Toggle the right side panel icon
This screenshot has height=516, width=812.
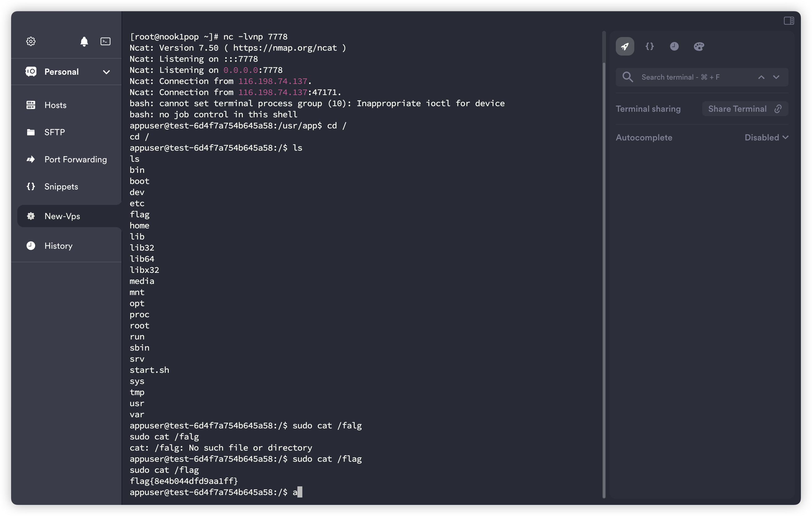pos(788,21)
